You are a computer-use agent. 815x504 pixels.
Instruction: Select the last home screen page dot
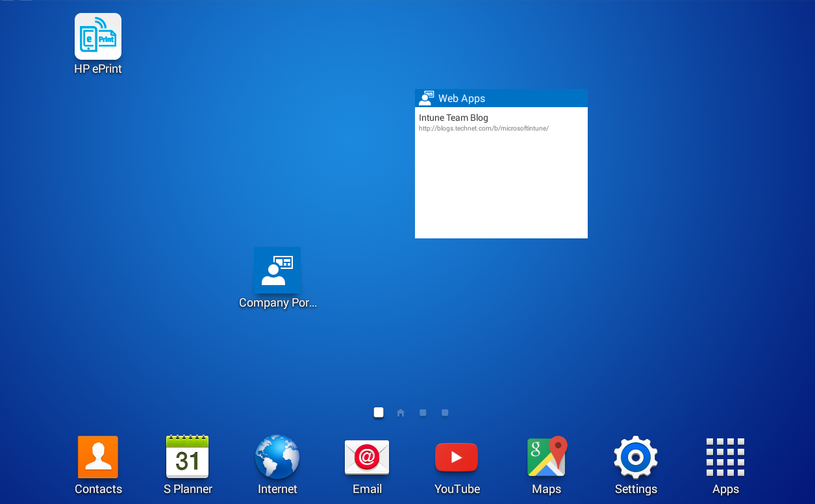click(x=444, y=412)
